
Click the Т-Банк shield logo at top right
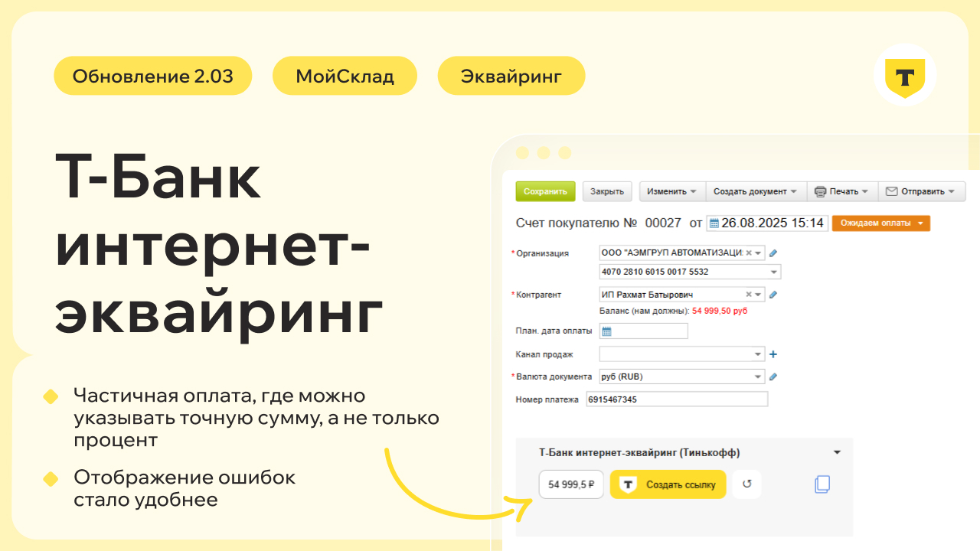tap(905, 76)
